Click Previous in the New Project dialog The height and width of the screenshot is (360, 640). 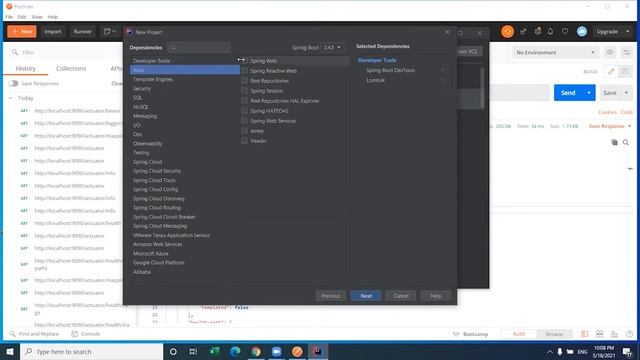point(331,296)
